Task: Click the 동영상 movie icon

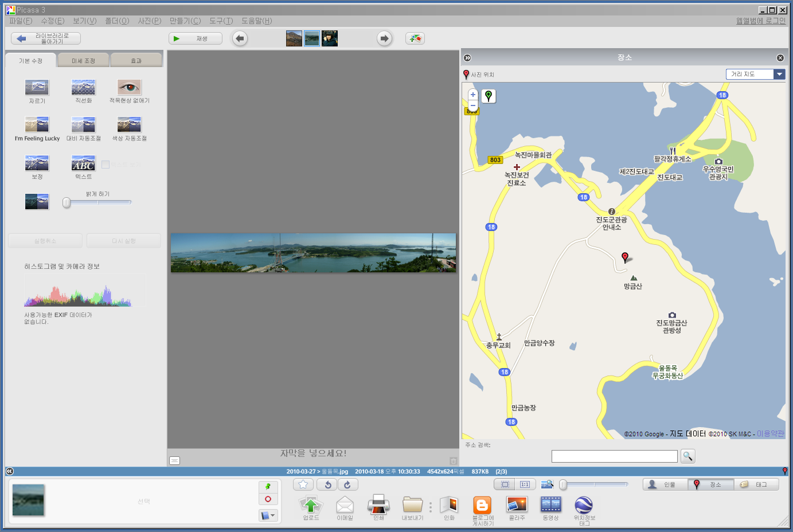Action: click(x=550, y=504)
